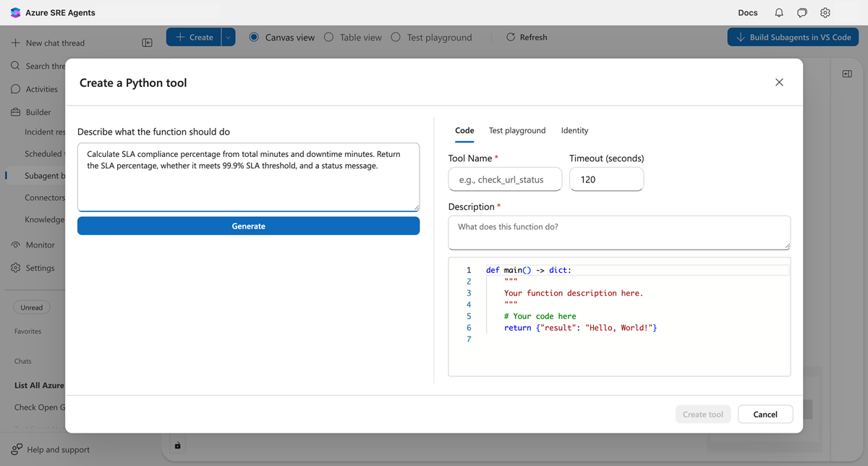
Task: Select the Search threads icon in sidebar
Action: tap(16, 65)
